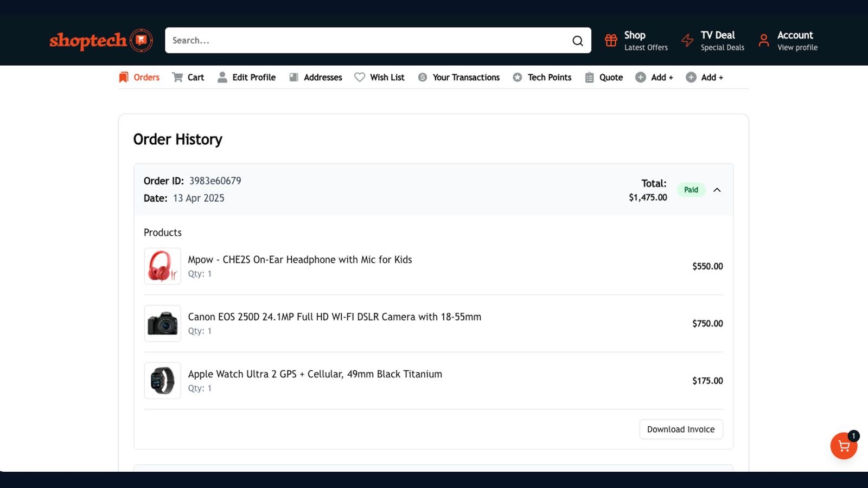Click the Wish List heart icon
Viewport: 868px width, 488px height.
click(360, 78)
